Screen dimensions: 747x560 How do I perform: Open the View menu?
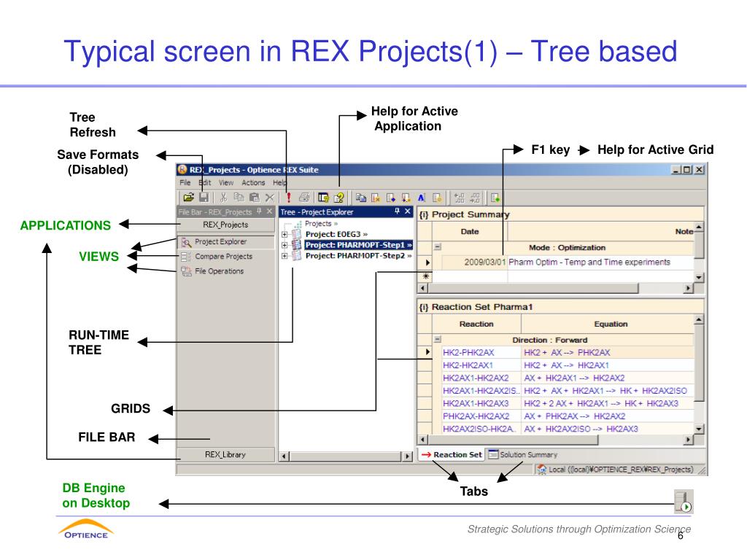click(x=226, y=183)
